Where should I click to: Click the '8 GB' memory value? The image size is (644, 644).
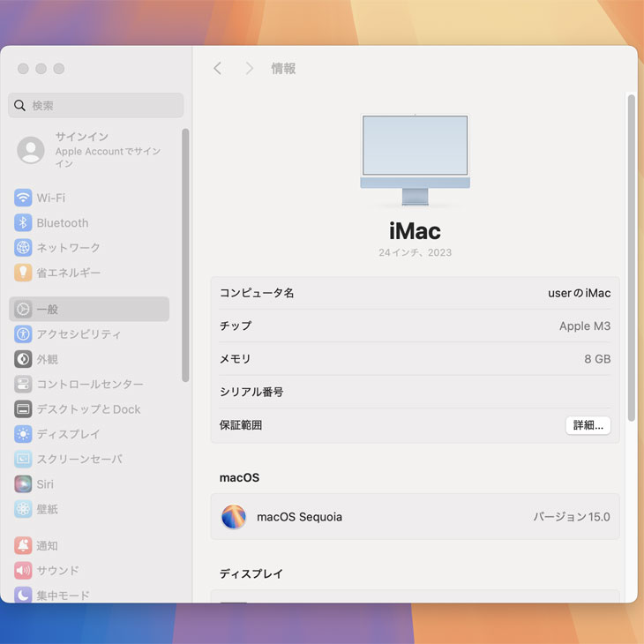click(x=597, y=359)
